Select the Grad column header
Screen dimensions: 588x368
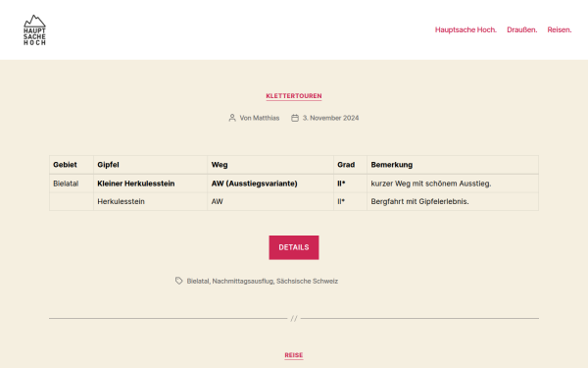click(350, 165)
